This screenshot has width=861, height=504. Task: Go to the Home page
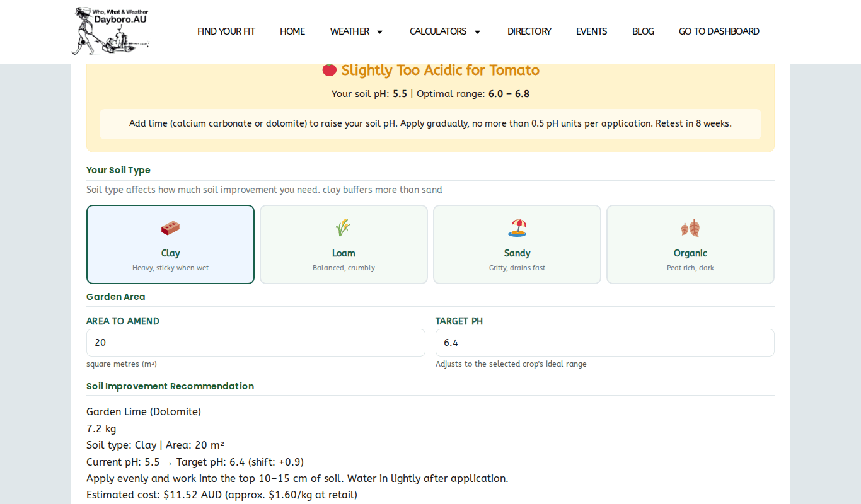pos(292,31)
